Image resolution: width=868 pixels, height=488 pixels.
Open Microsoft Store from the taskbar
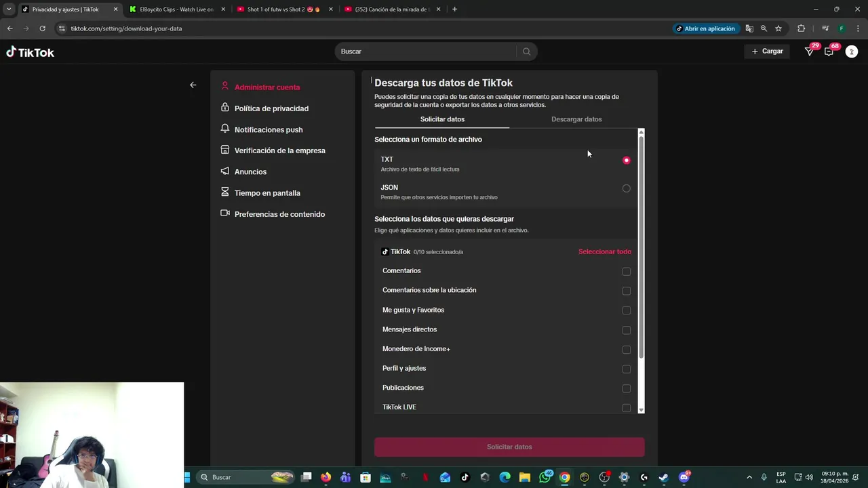(x=366, y=477)
